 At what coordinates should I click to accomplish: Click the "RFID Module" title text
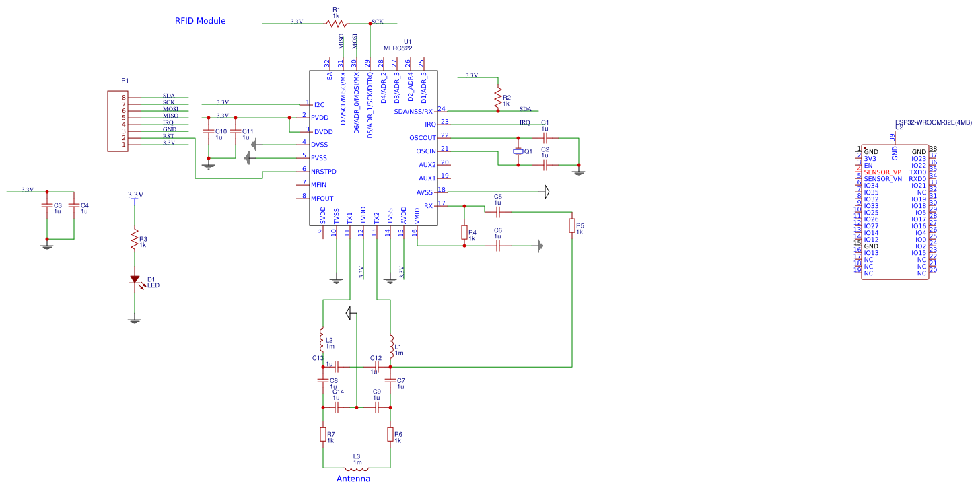(201, 21)
